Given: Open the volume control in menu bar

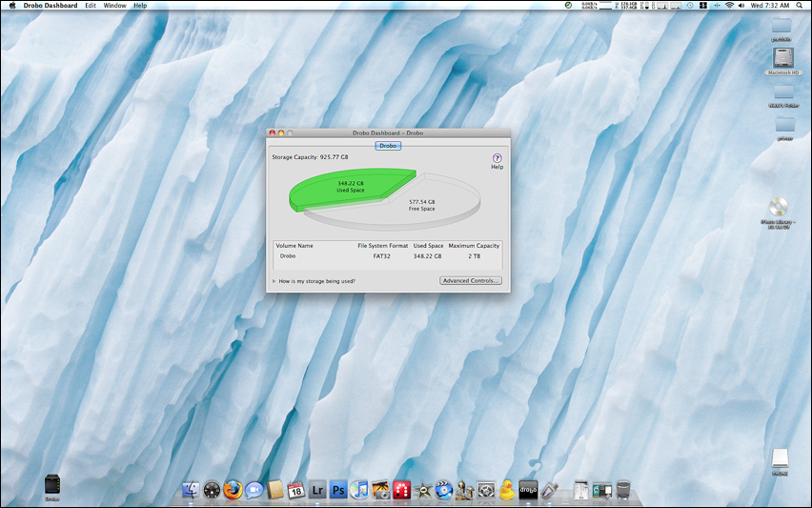Looking at the screenshot, I should click(x=741, y=5).
